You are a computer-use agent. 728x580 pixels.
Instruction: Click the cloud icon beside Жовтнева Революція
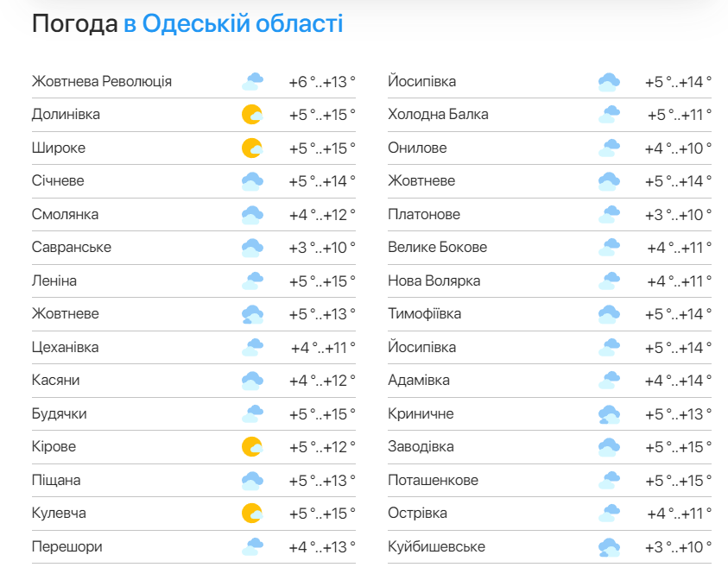click(252, 82)
